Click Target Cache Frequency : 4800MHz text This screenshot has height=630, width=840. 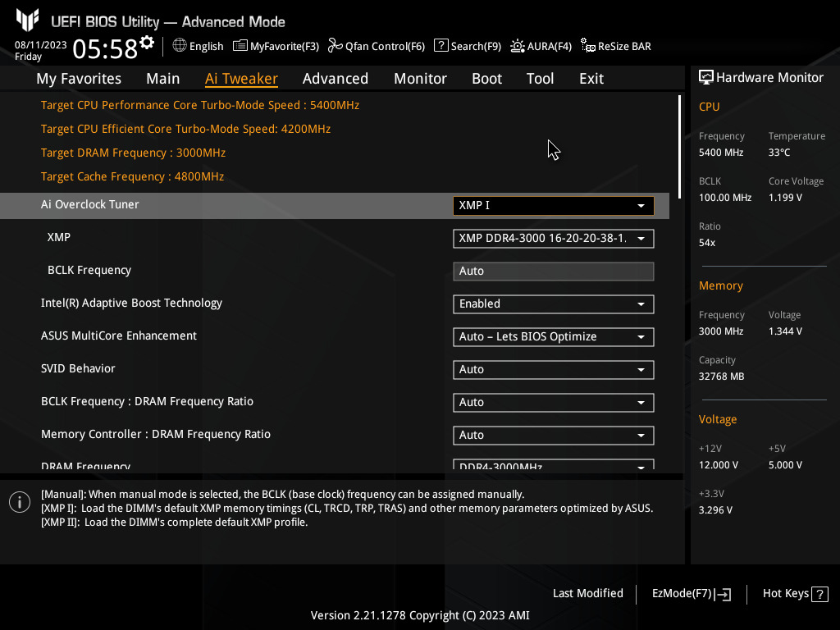click(x=132, y=177)
